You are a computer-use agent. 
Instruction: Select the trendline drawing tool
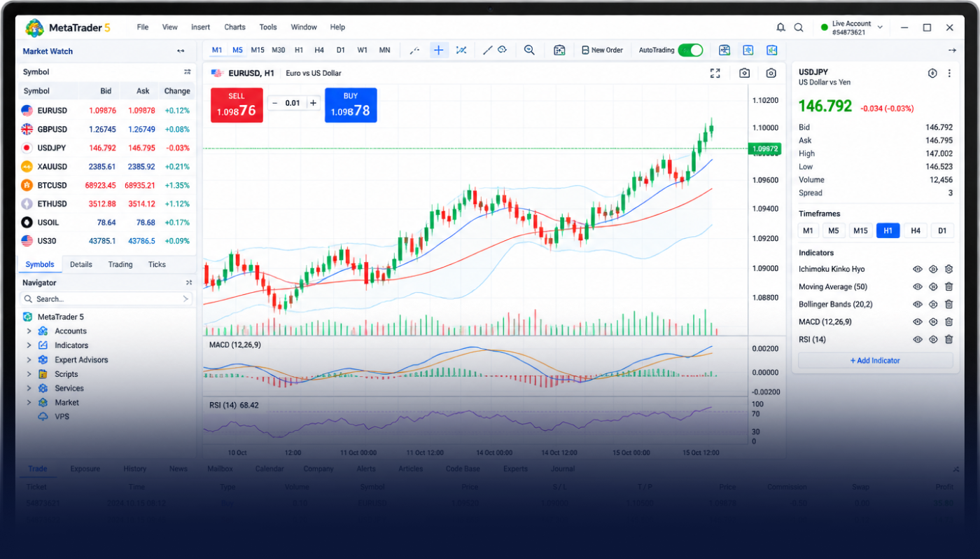coord(487,50)
